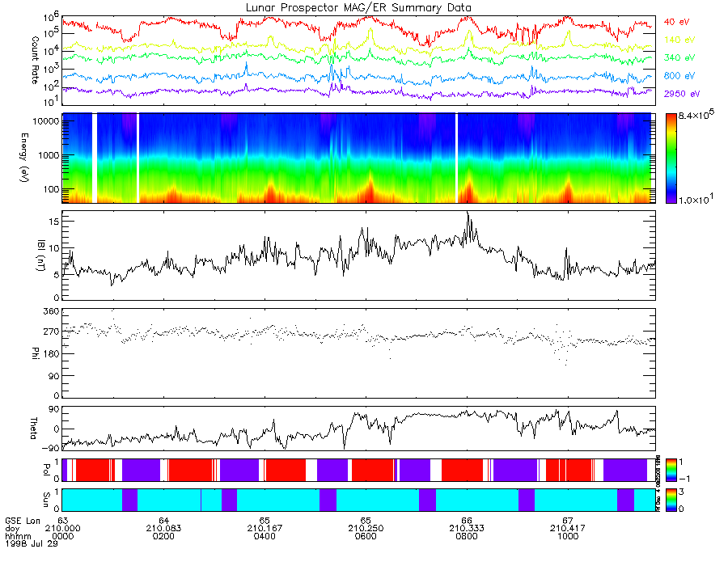
Task: Click the 2950 eV purple legend label
Action: click(x=682, y=94)
